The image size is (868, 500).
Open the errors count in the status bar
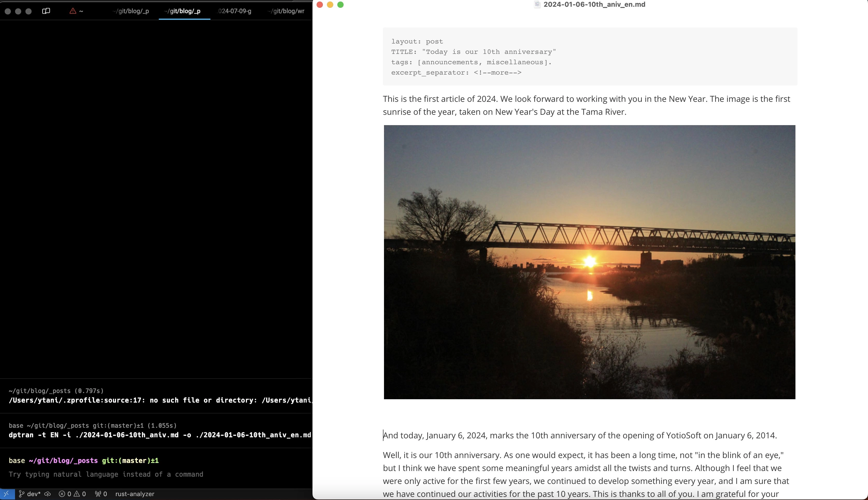coord(65,494)
